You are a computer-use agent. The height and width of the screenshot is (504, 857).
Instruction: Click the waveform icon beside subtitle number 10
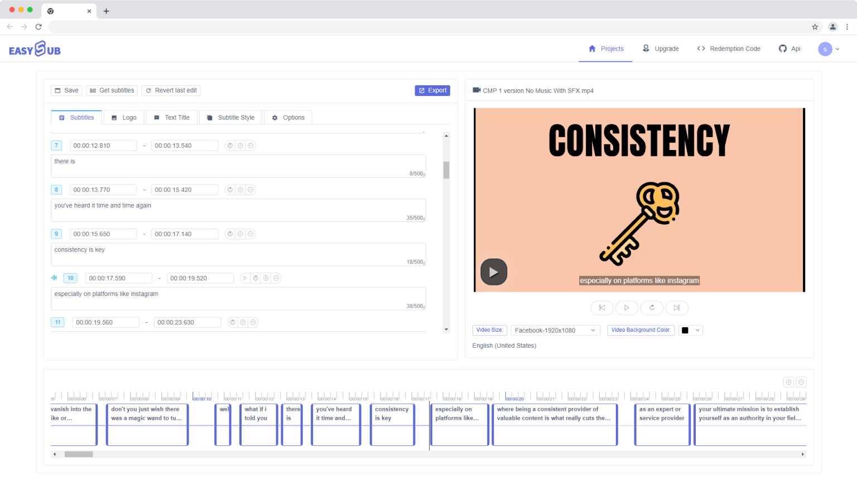click(x=54, y=278)
